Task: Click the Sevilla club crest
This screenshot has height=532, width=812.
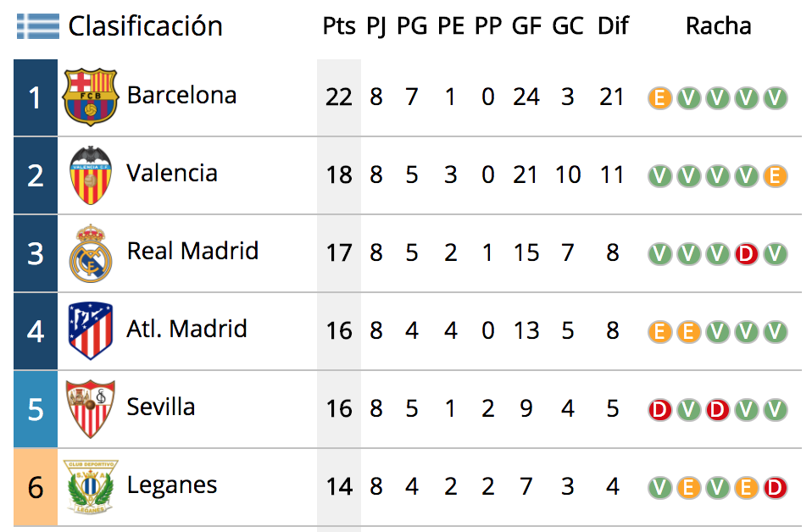Action: 91,409
